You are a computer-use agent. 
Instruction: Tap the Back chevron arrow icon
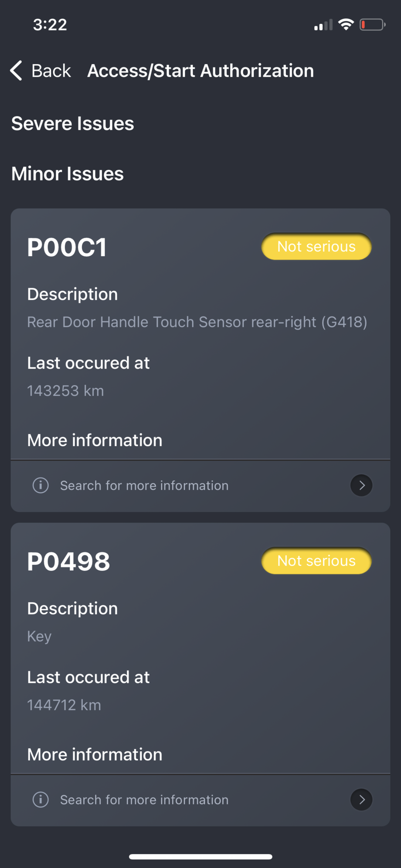pyautogui.click(x=16, y=71)
